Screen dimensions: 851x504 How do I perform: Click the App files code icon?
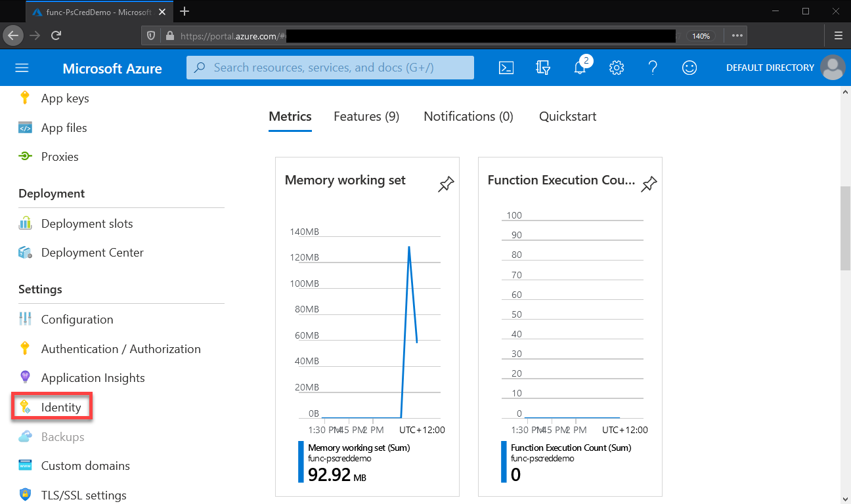pyautogui.click(x=25, y=128)
